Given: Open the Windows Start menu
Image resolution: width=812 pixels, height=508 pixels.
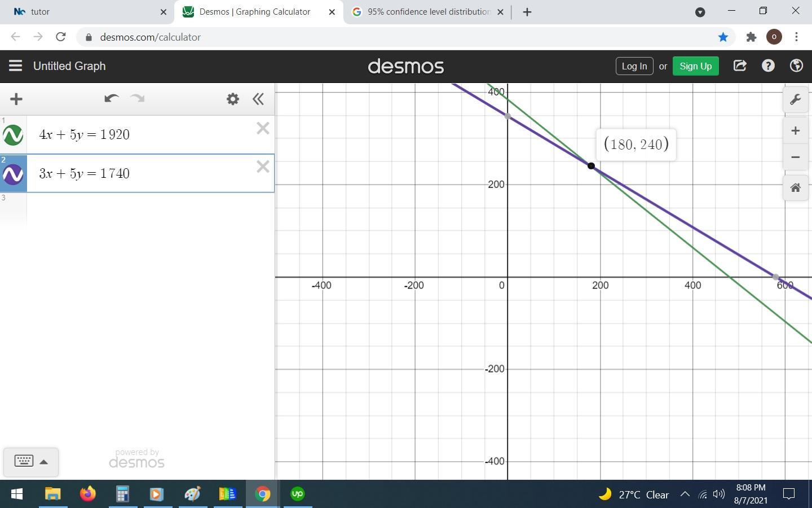Looking at the screenshot, I should point(17,494).
